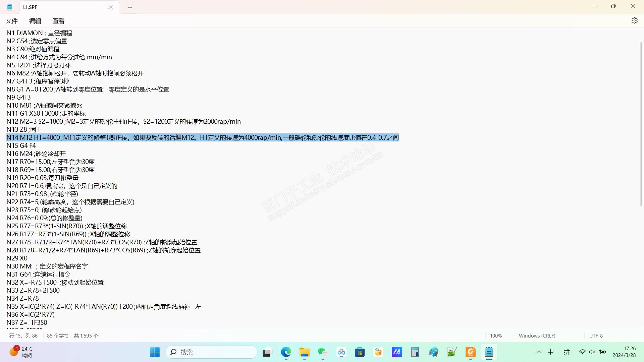Open the Windows (CRLF) line ending selector
This screenshot has height=362, width=644.
click(x=537, y=336)
